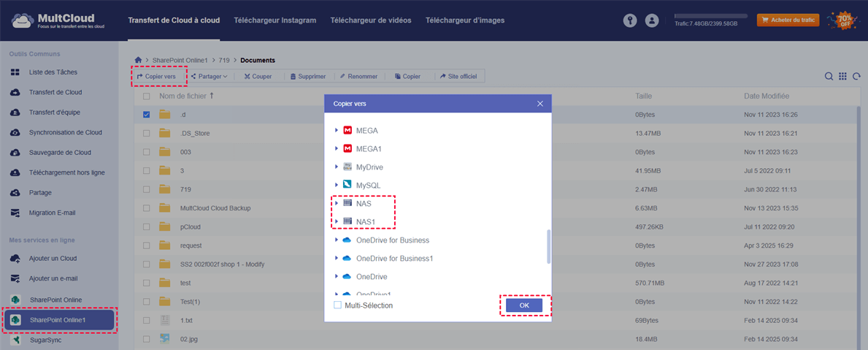Screen dimensions: 868x350
Task: Close the Copier vers dialog
Action: (x=540, y=104)
